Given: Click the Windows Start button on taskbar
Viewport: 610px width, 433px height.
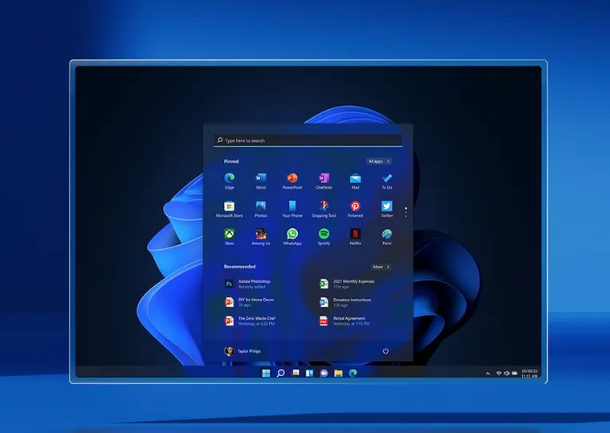Looking at the screenshot, I should [x=266, y=373].
